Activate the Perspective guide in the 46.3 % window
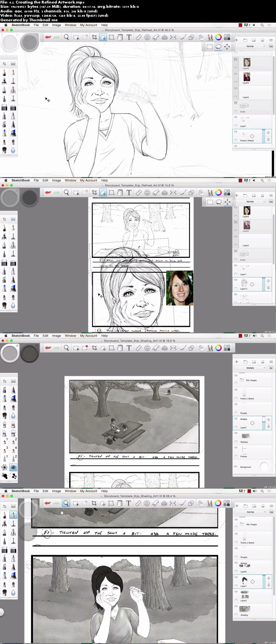The image size is (276, 644). click(164, 37)
